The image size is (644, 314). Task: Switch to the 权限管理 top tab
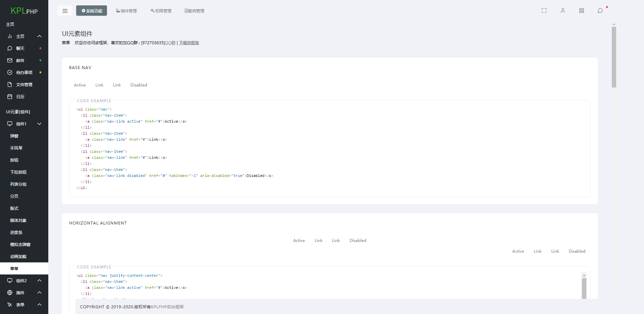tap(161, 11)
